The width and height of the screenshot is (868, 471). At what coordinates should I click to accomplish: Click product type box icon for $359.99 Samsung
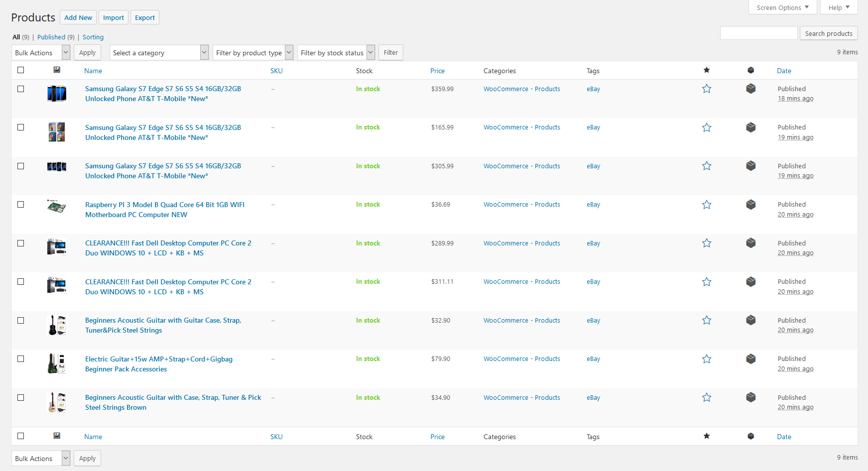(x=750, y=89)
